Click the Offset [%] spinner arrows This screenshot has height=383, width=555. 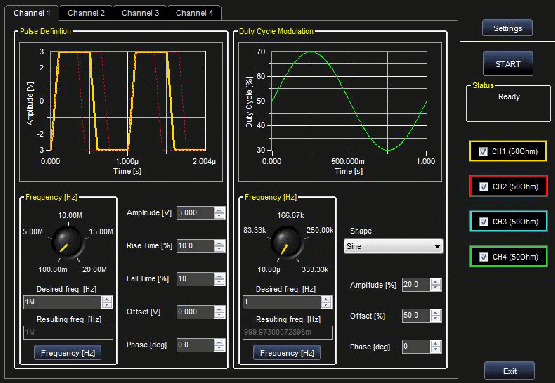pos(436,315)
